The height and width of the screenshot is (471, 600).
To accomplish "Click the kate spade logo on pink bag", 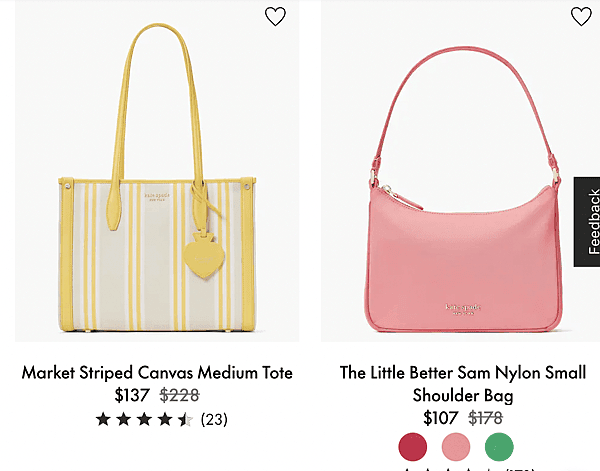I will coord(463,309).
